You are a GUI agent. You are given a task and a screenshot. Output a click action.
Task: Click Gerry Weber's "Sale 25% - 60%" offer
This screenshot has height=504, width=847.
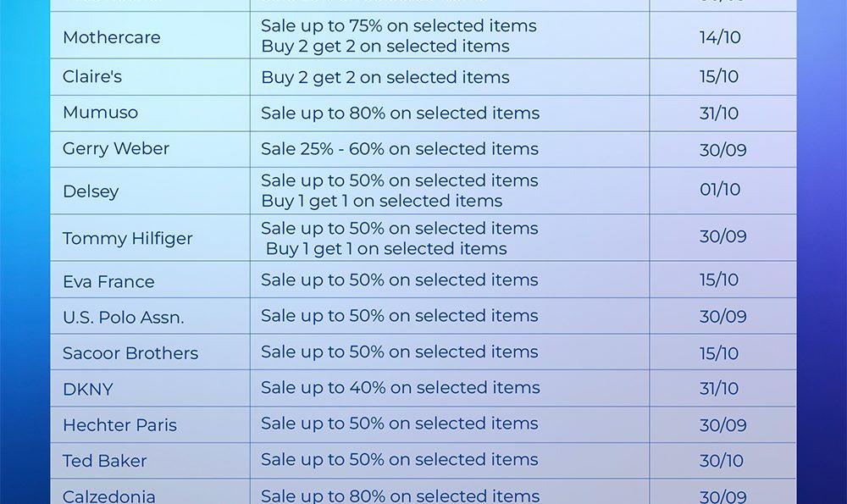[399, 149]
